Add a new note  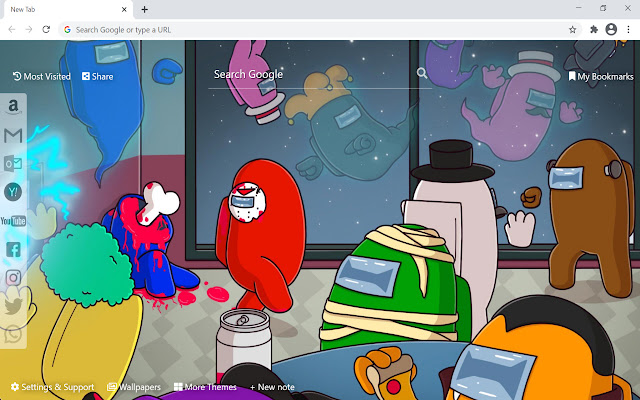pyautogui.click(x=272, y=387)
